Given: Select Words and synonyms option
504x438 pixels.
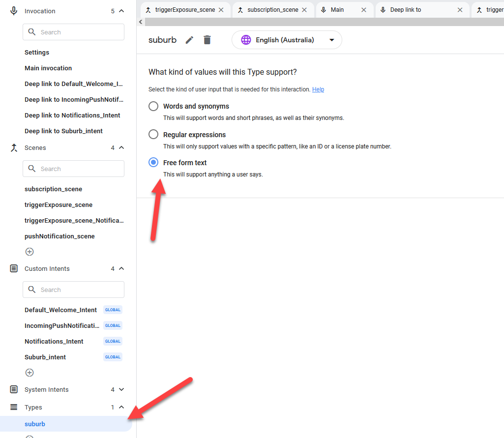Looking at the screenshot, I should (x=153, y=106).
